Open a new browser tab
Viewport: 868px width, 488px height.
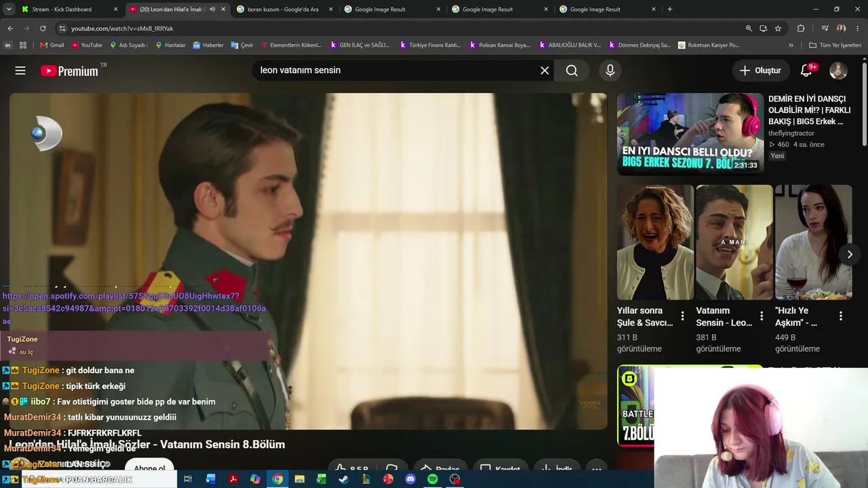[x=670, y=9]
